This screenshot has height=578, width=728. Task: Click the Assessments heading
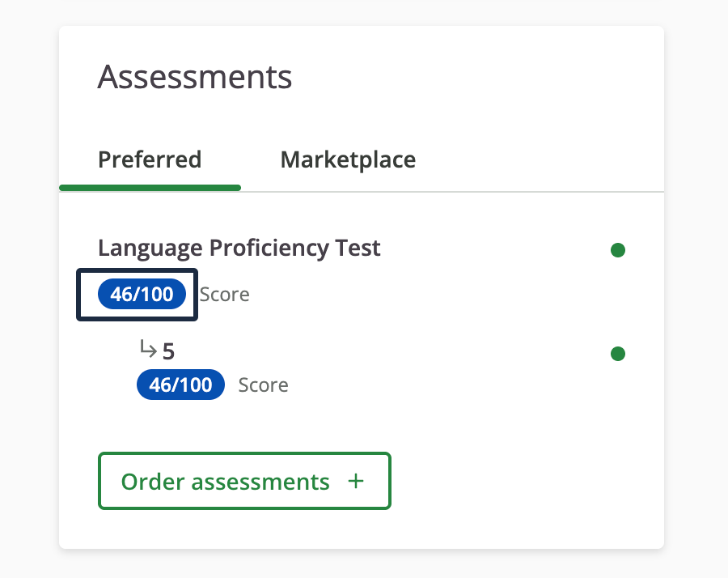pyautogui.click(x=194, y=76)
